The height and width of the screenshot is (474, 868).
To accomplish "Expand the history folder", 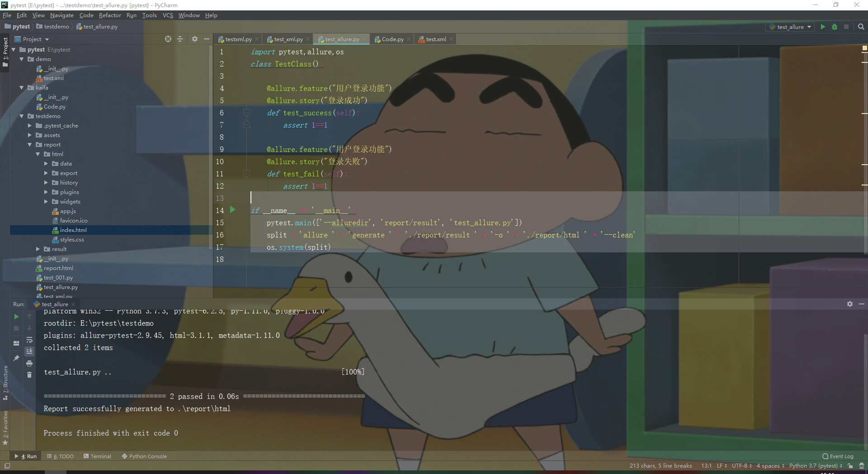I will [46, 183].
